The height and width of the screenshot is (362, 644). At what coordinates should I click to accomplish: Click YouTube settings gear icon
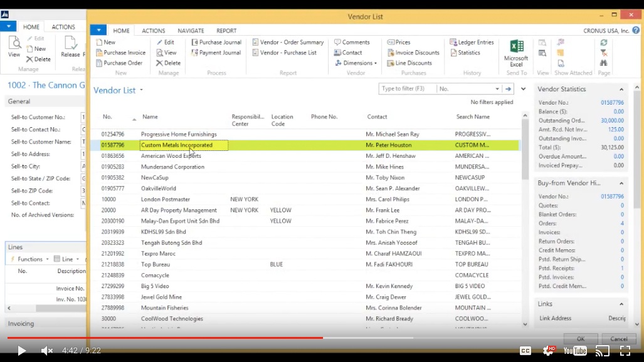click(548, 351)
